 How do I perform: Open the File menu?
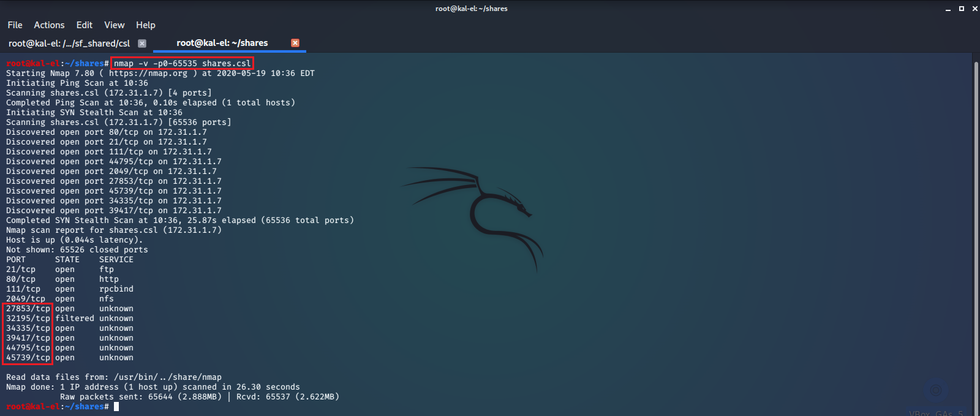coord(15,25)
